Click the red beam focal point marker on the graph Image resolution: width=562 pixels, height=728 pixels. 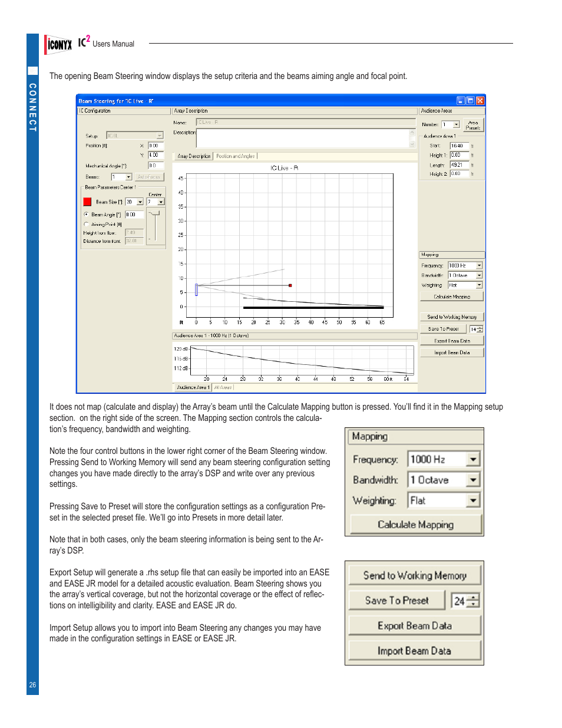[x=290, y=285]
